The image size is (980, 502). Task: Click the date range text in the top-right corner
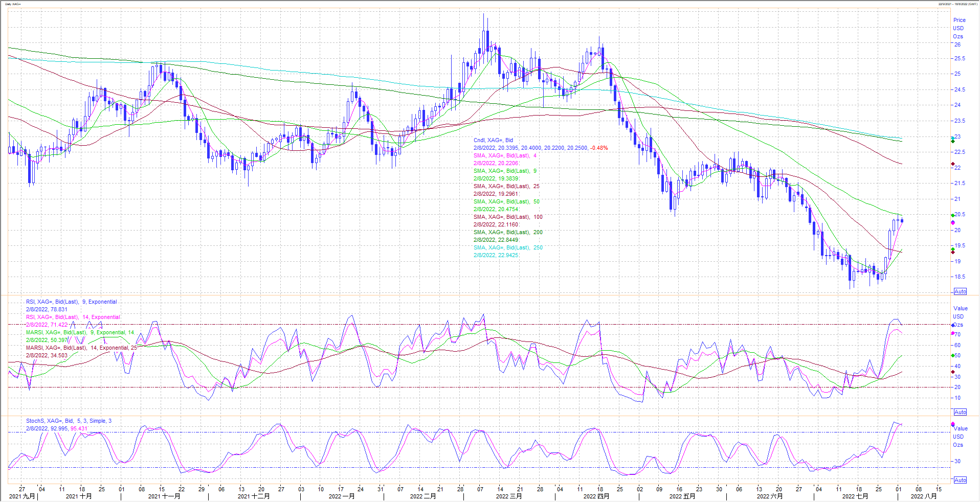click(x=958, y=4)
